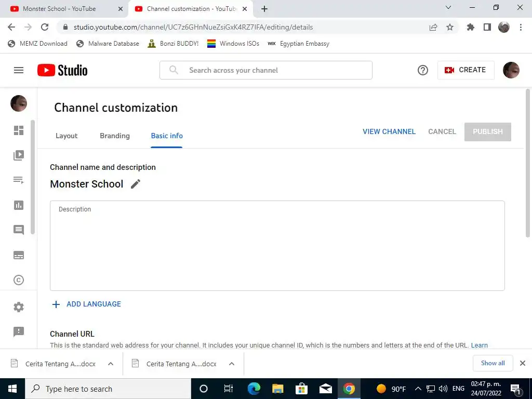Switch to the Layout tab
Viewport: 532px width, 399px height.
66,136
